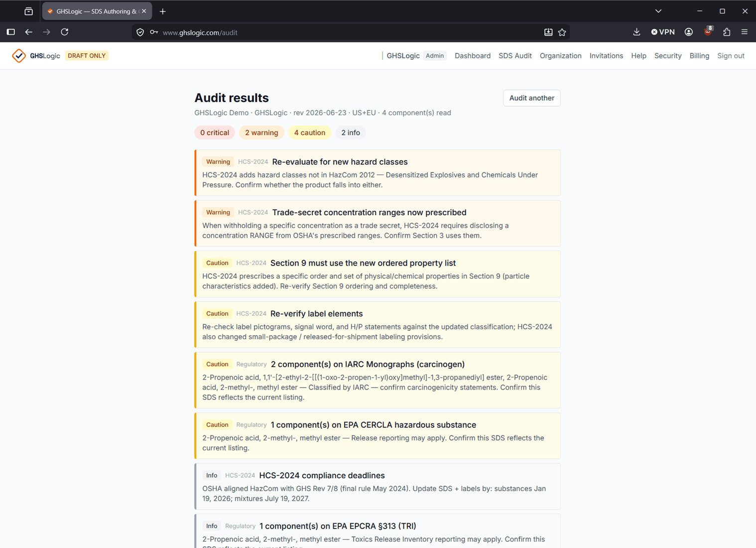Click the 'HCS-2024 compliance deadlines' heading
This screenshot has width=756, height=548.
(x=322, y=476)
